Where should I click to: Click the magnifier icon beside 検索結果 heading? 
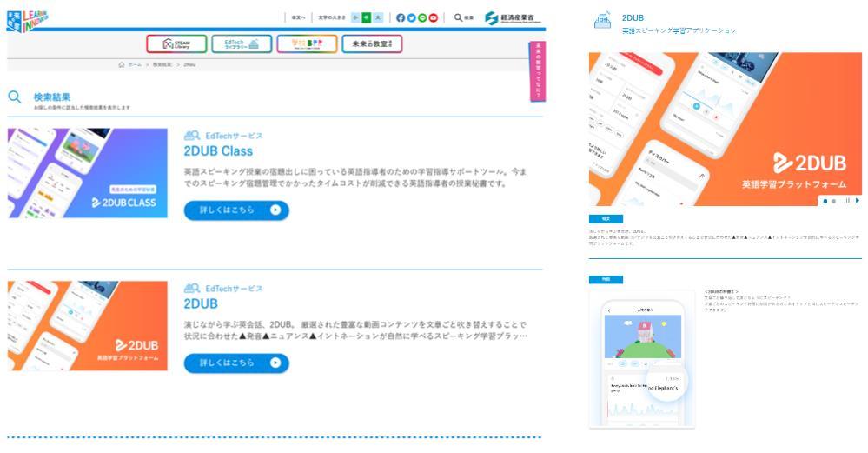15,98
